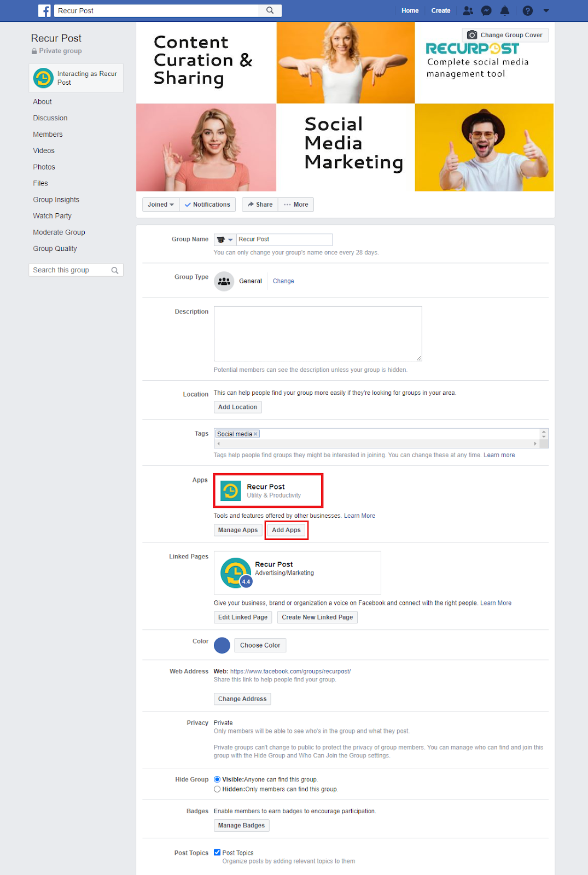This screenshot has height=875, width=588.
Task: Open the Messenger icon
Action: (x=486, y=10)
